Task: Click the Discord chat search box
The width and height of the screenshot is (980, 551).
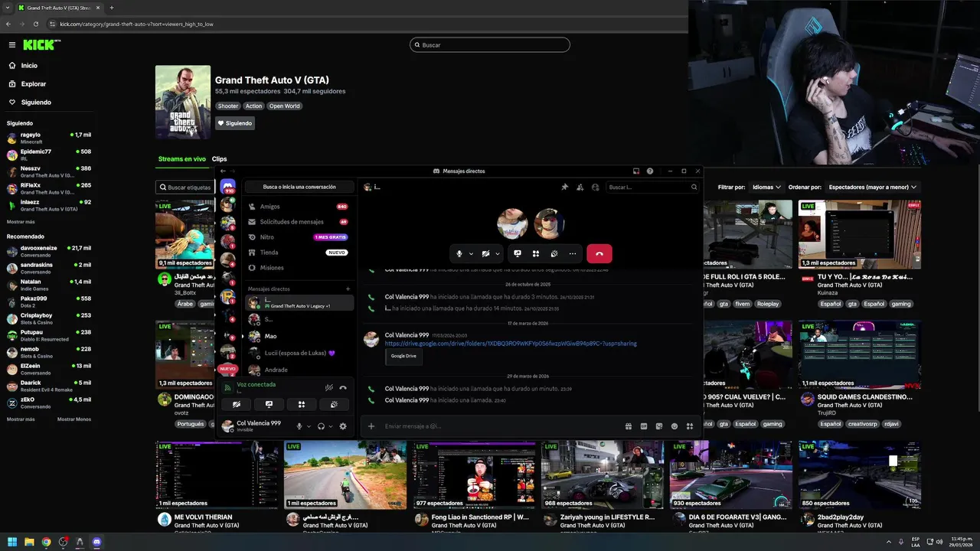Action: click(x=652, y=187)
